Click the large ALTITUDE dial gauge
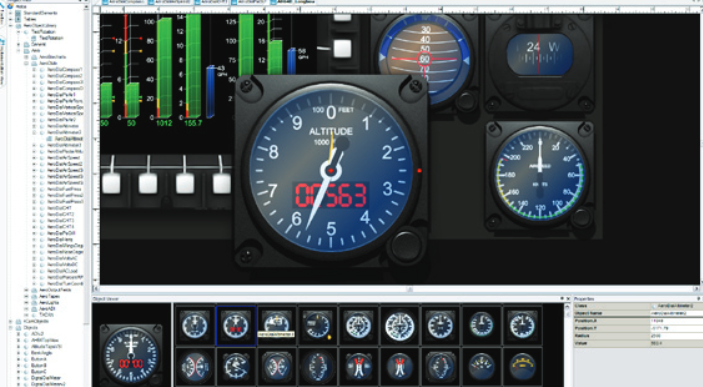The height and width of the screenshot is (387, 703). (331, 171)
